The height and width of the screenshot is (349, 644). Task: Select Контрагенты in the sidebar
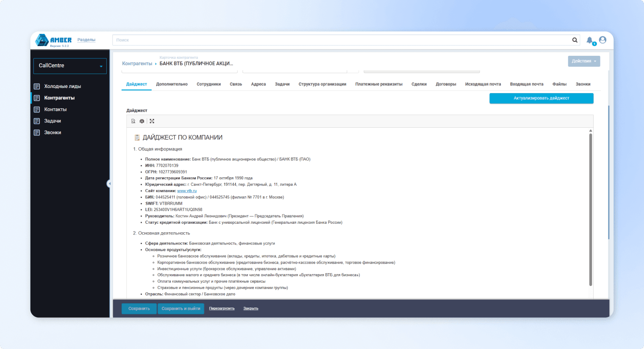(x=59, y=98)
